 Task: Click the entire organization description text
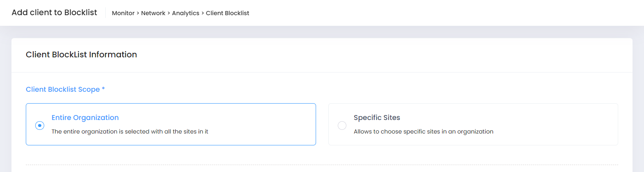pyautogui.click(x=130, y=131)
